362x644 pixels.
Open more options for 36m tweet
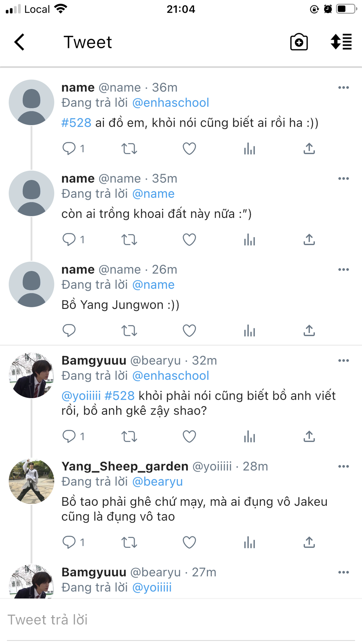pyautogui.click(x=344, y=88)
